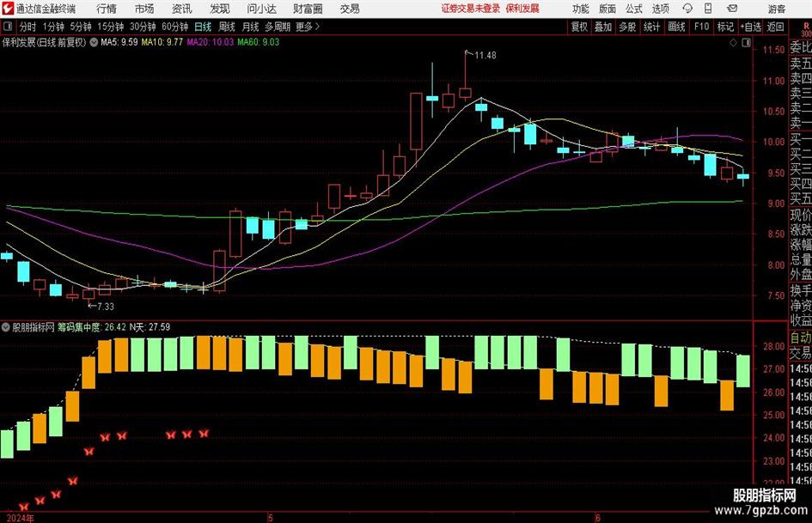Open the 行情 menu
The height and width of the screenshot is (523, 812).
107,9
